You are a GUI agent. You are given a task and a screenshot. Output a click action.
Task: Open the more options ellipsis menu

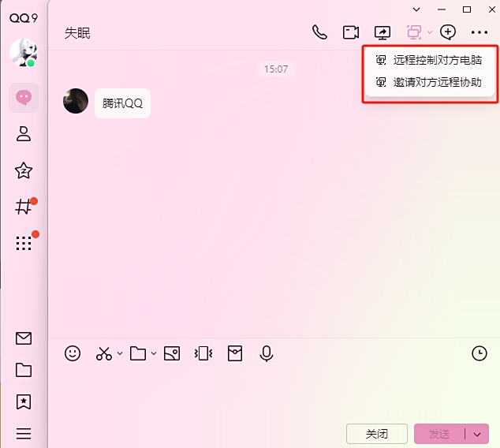coord(479,32)
